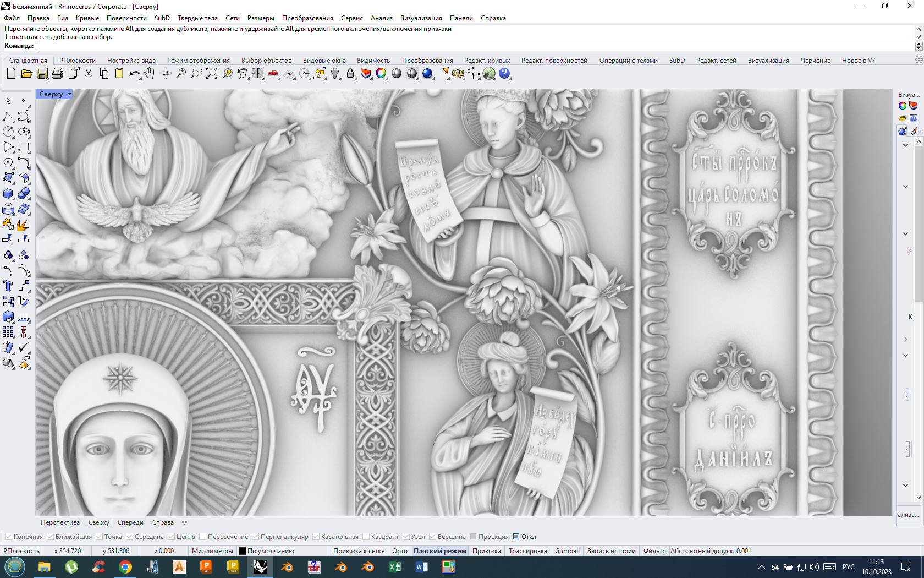924x578 pixels.
Task: Cut selection with the scissors icon
Action: point(89,73)
